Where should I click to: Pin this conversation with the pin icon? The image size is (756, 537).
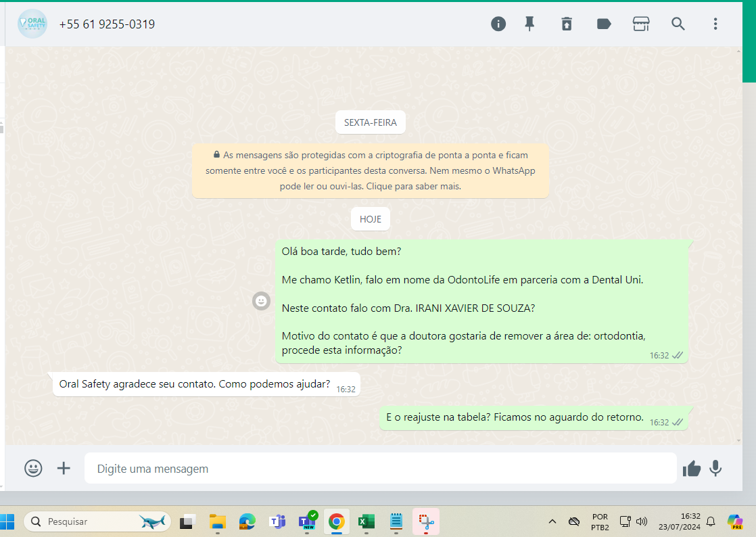pyautogui.click(x=529, y=24)
